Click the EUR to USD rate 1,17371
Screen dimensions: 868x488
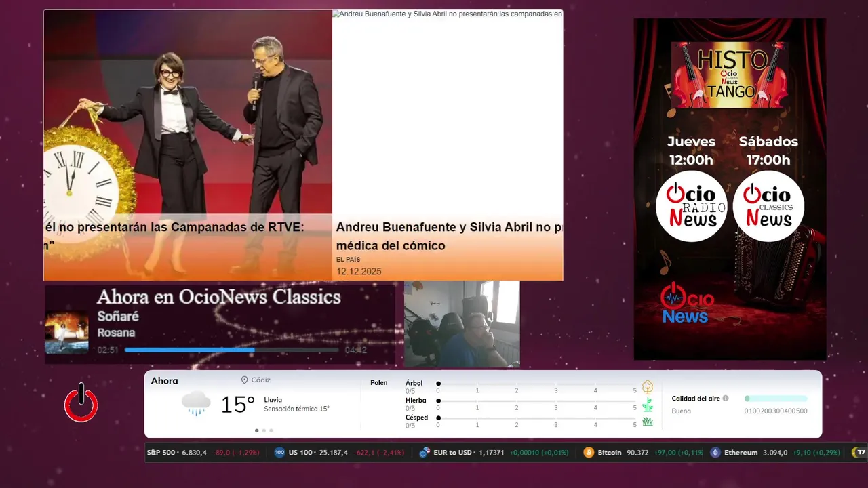(x=491, y=452)
